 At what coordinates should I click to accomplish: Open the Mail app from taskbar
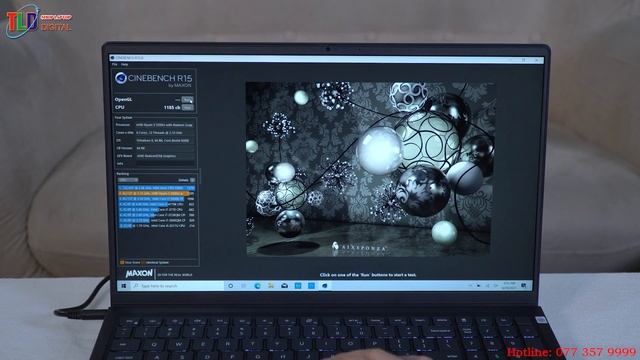click(284, 286)
